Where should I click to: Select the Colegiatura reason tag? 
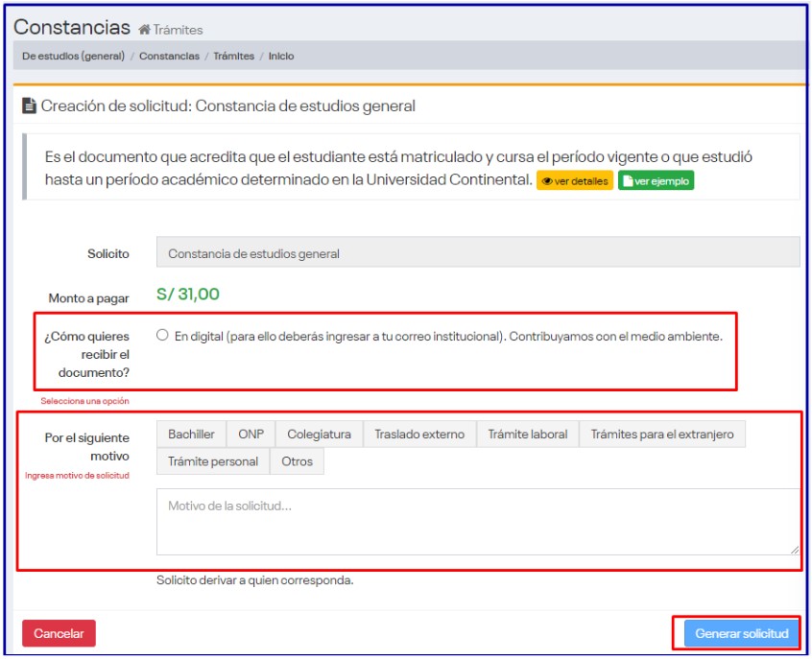pos(319,435)
